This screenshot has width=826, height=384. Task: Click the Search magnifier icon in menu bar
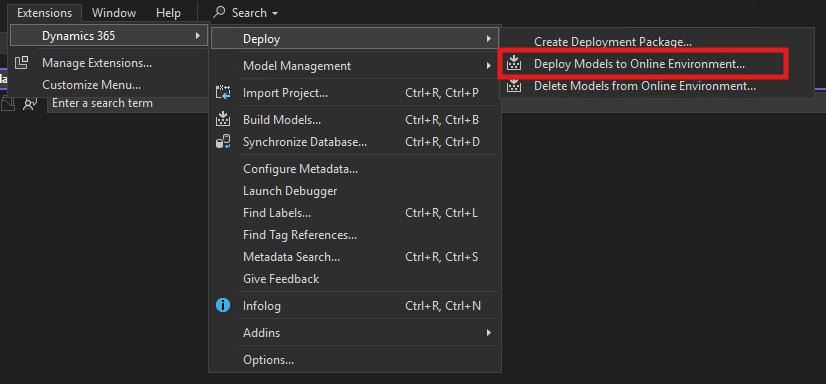(x=219, y=12)
